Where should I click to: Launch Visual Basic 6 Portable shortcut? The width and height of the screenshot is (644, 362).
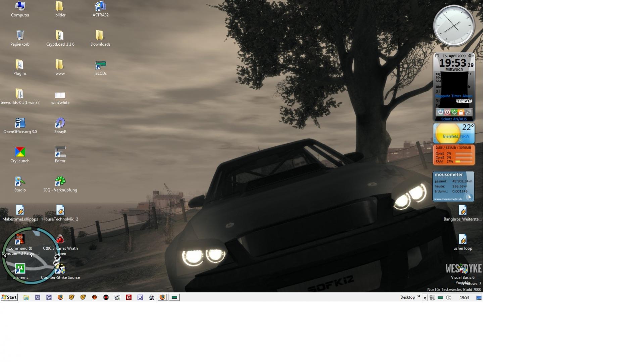tap(462, 274)
